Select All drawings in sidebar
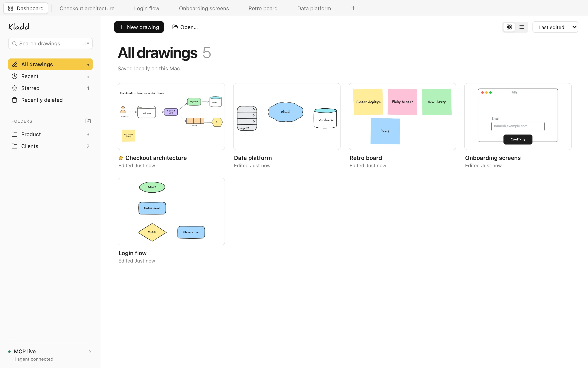This screenshot has height=368, width=588. pyautogui.click(x=50, y=64)
